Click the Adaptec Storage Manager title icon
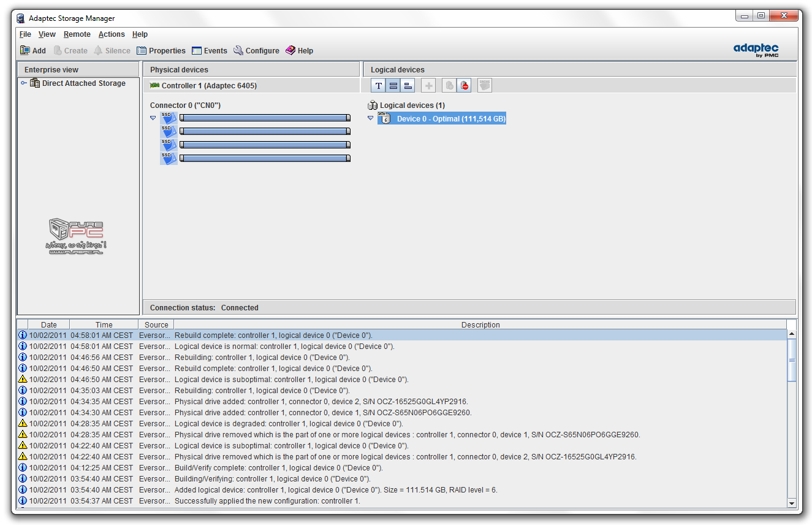 point(21,18)
